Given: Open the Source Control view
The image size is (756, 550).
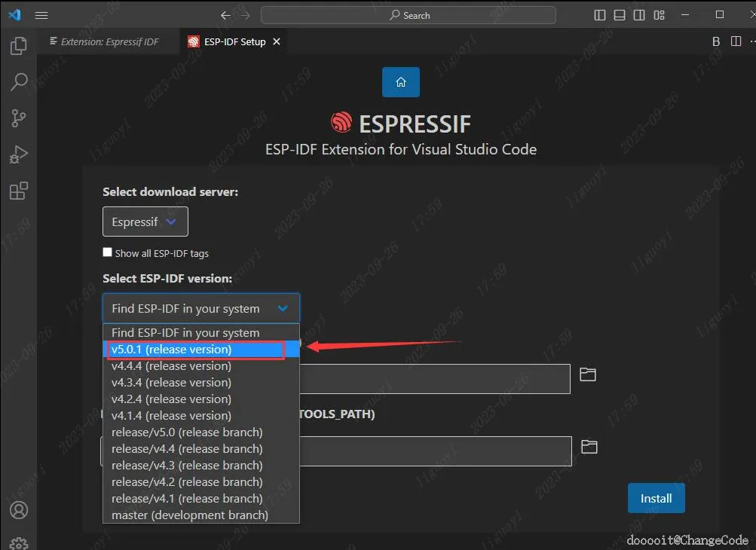Looking at the screenshot, I should click(x=18, y=118).
